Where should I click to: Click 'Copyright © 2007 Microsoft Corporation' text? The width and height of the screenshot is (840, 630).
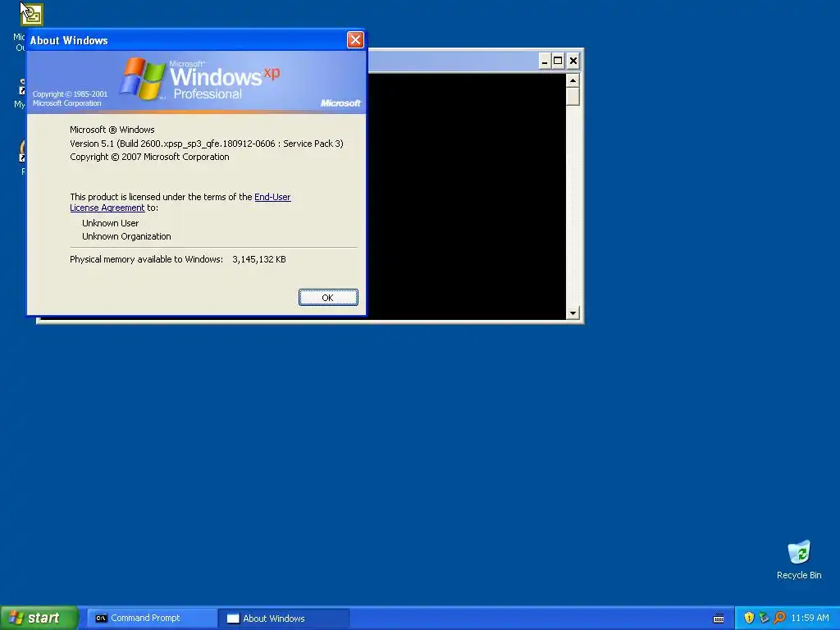(x=149, y=157)
